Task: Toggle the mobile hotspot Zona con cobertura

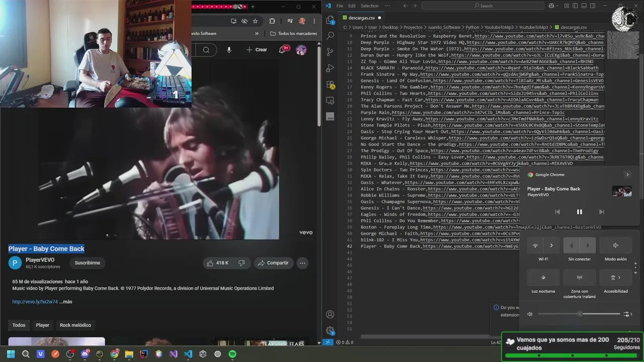Action: (580, 278)
